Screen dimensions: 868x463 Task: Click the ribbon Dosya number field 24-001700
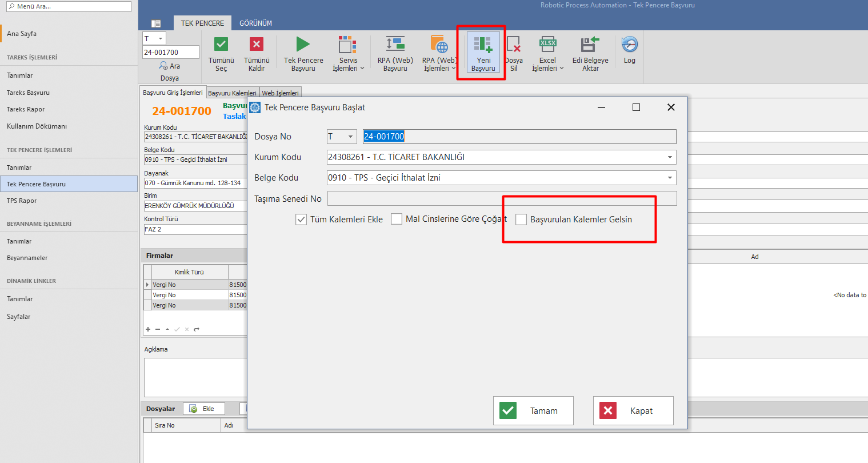[170, 52]
